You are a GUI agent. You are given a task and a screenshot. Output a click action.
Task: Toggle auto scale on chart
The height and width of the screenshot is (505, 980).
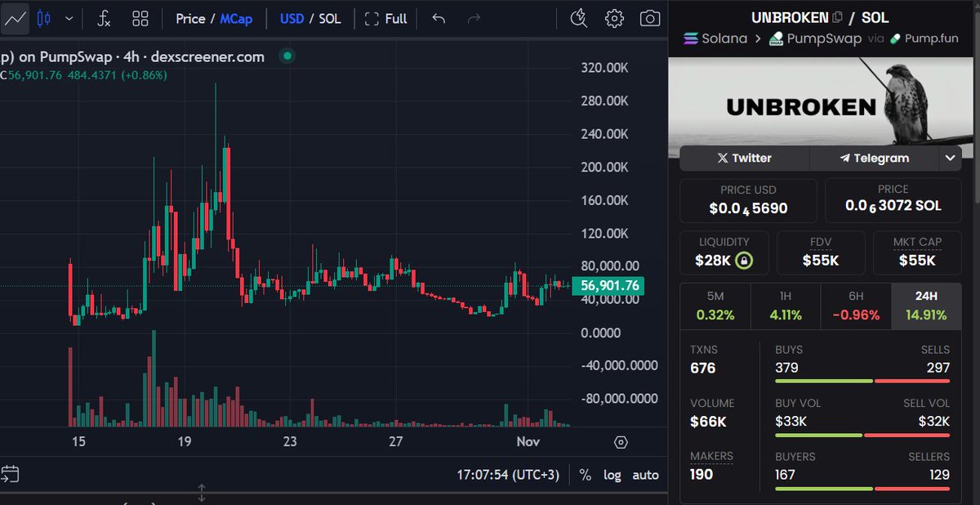pyautogui.click(x=645, y=475)
